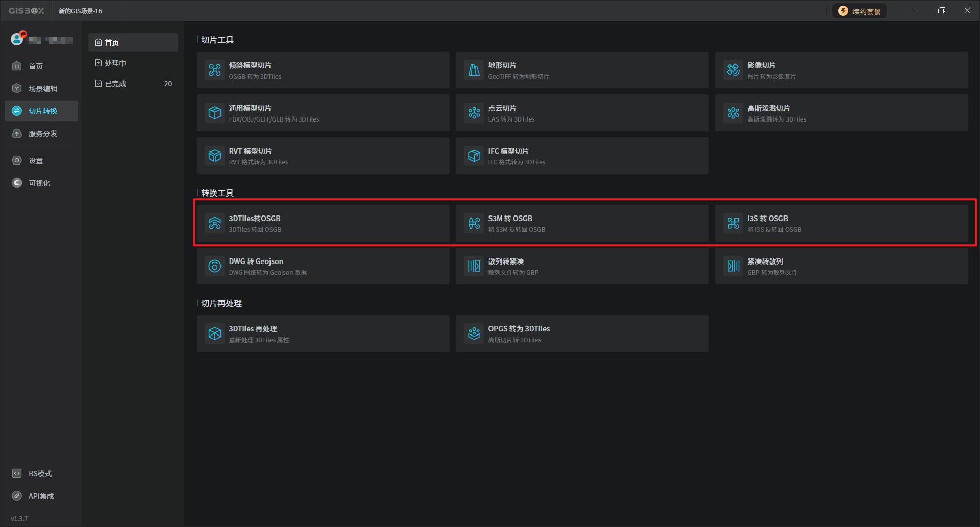Viewport: 980px width, 527px height.
Task: Click the 倾斜模型切片 drone icon
Action: [x=215, y=70]
